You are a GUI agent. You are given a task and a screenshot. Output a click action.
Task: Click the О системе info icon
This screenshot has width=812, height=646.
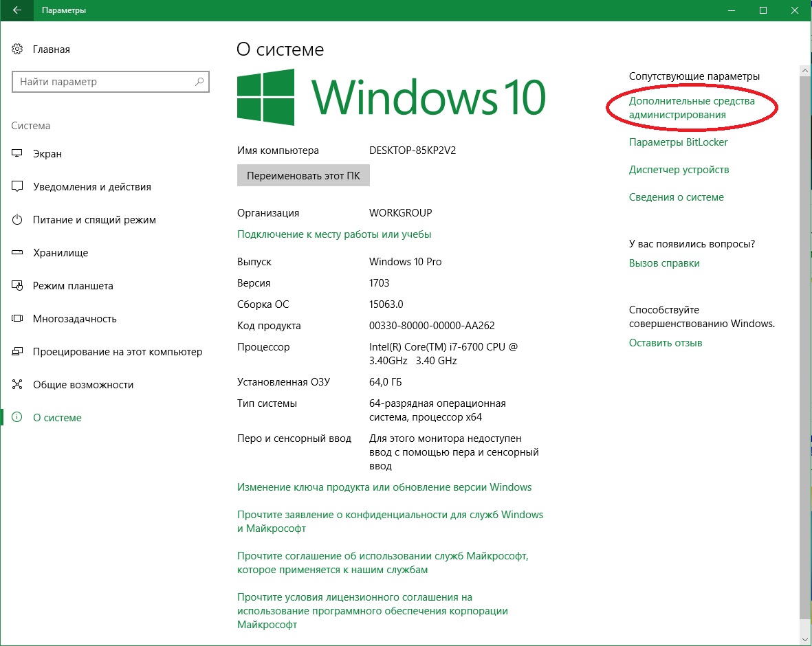point(17,417)
